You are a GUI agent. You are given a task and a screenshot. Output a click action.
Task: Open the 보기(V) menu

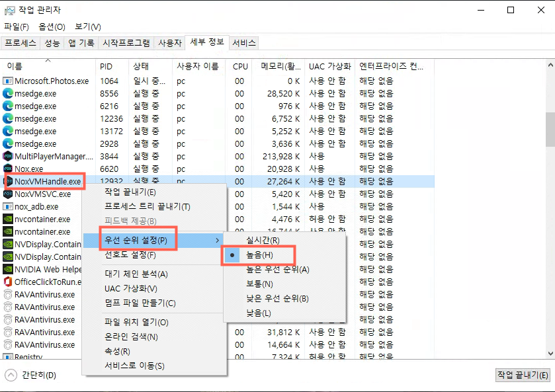click(88, 27)
